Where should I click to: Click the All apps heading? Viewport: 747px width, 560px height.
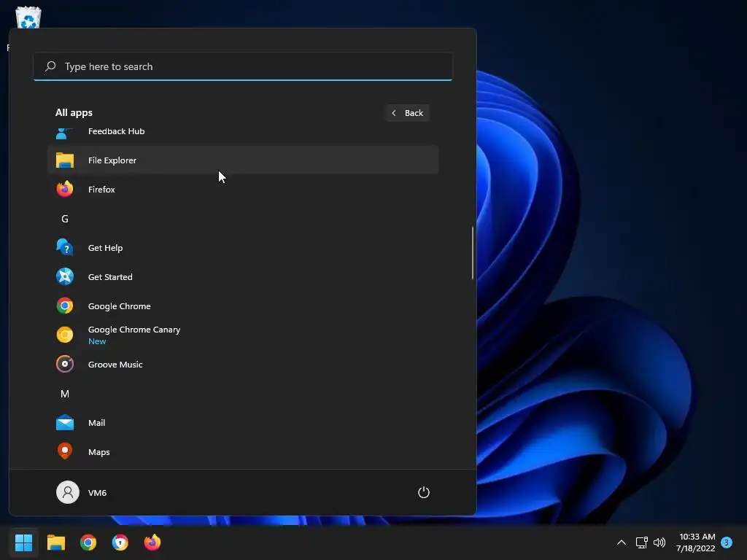pyautogui.click(x=74, y=112)
